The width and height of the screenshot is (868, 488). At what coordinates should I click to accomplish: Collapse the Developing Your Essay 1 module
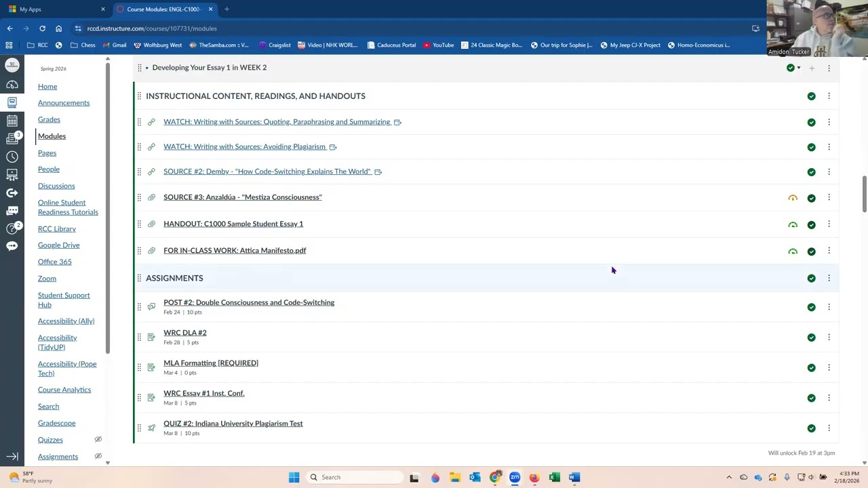pos(146,68)
